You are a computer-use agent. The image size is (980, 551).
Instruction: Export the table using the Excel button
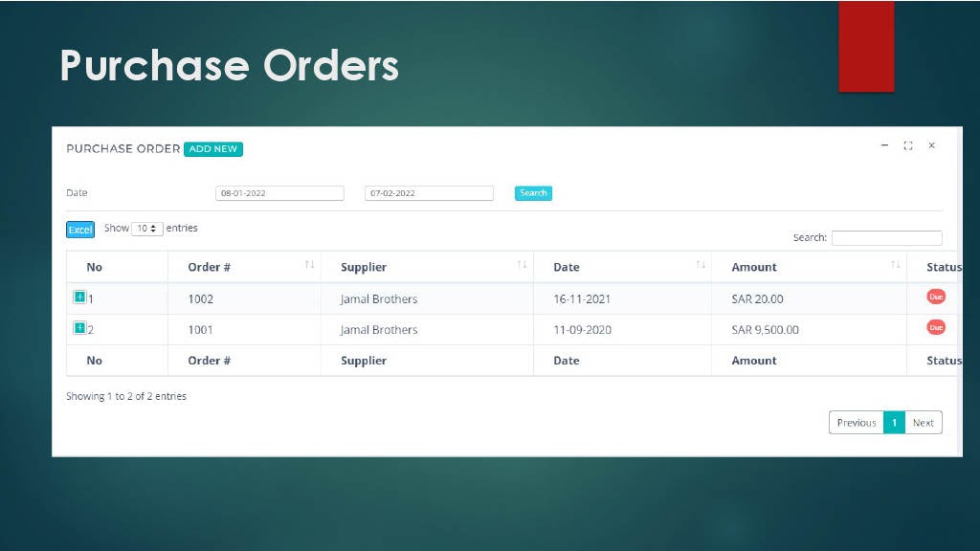point(79,229)
